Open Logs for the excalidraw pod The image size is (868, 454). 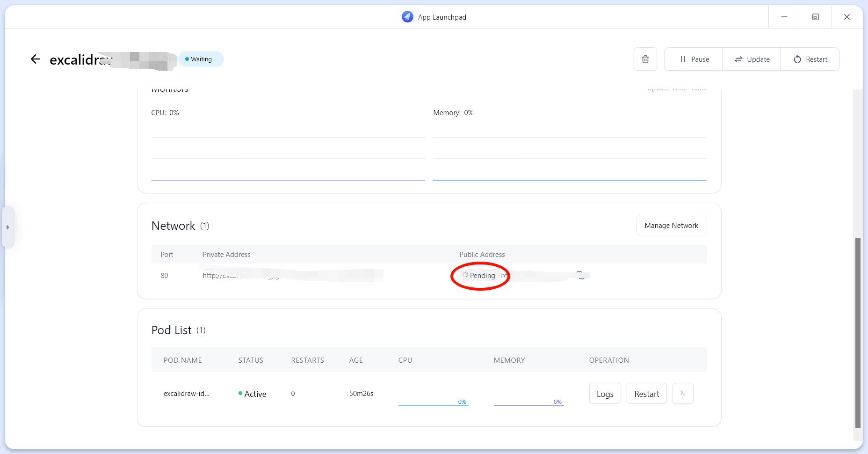point(605,394)
